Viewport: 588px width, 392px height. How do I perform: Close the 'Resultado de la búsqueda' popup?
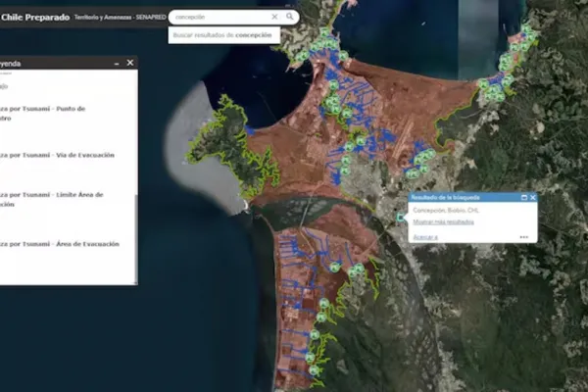[533, 197]
